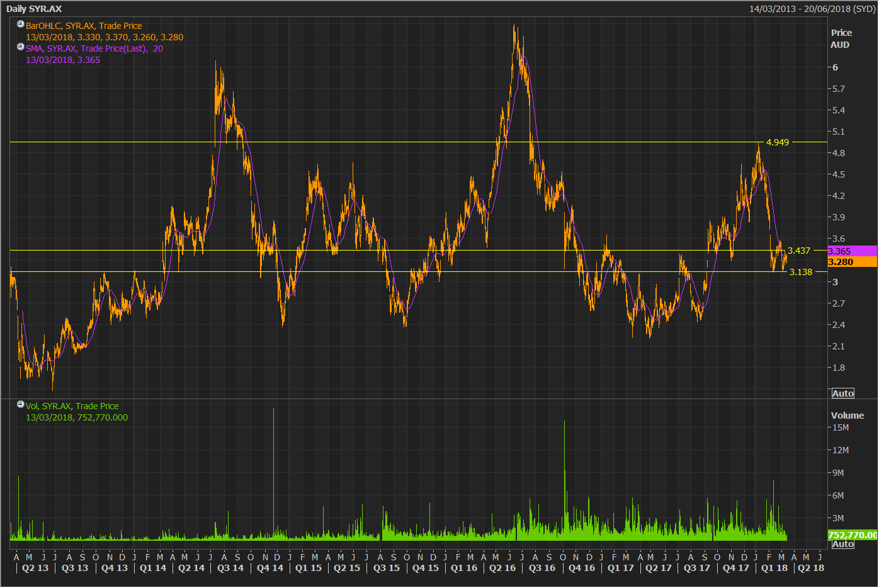Screen dimensions: 879x588
Task: Select the 3.437 horizontal line label
Action: tap(799, 251)
